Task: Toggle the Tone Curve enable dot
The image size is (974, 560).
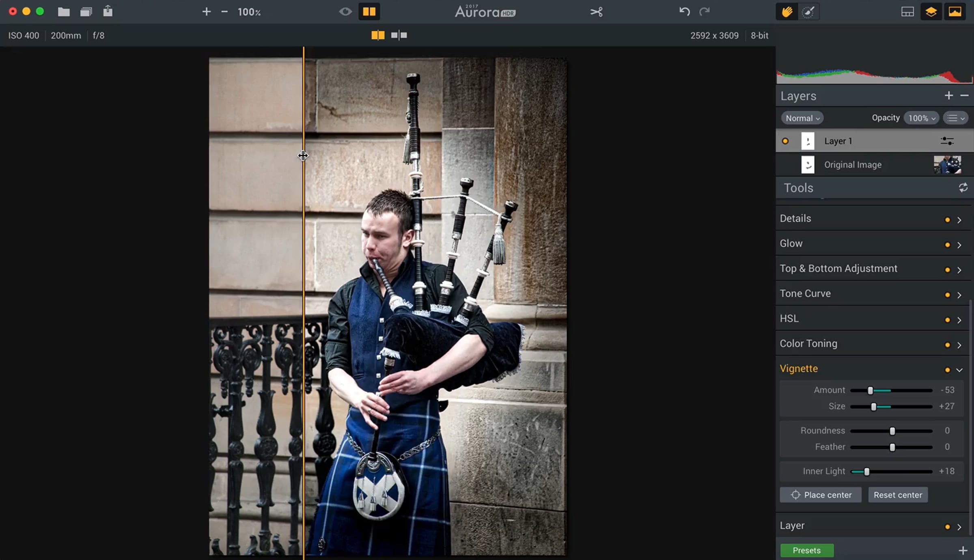Action: [947, 295]
